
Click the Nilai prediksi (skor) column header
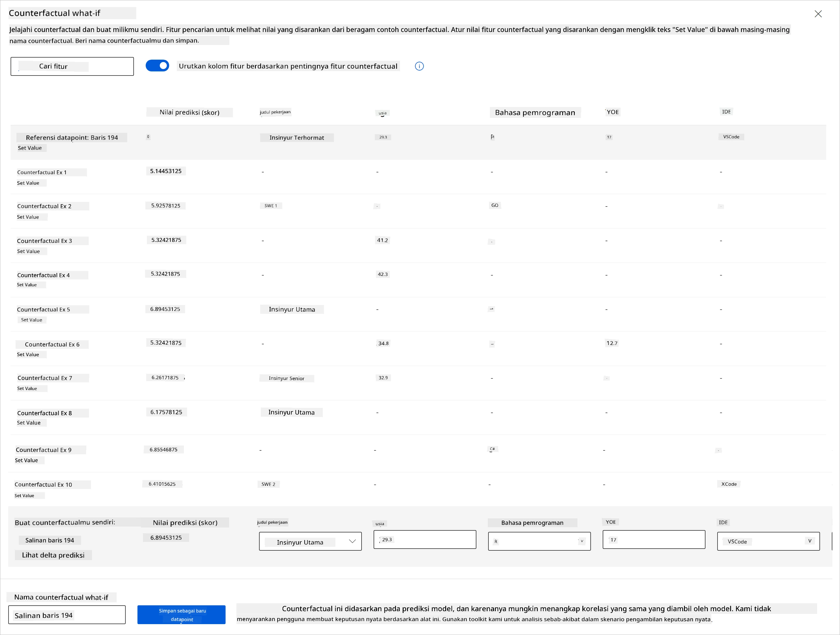click(x=189, y=113)
